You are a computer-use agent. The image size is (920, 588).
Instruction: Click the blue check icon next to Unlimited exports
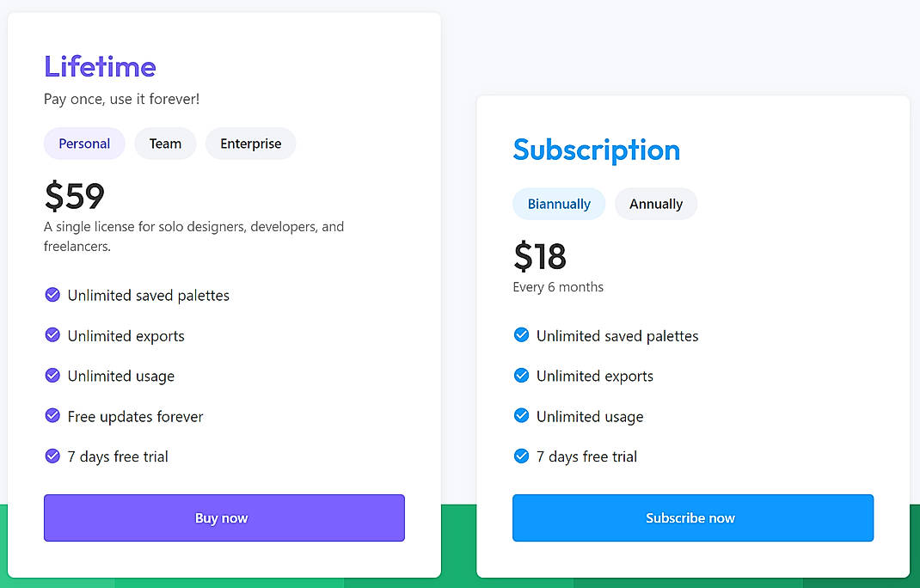[522, 376]
